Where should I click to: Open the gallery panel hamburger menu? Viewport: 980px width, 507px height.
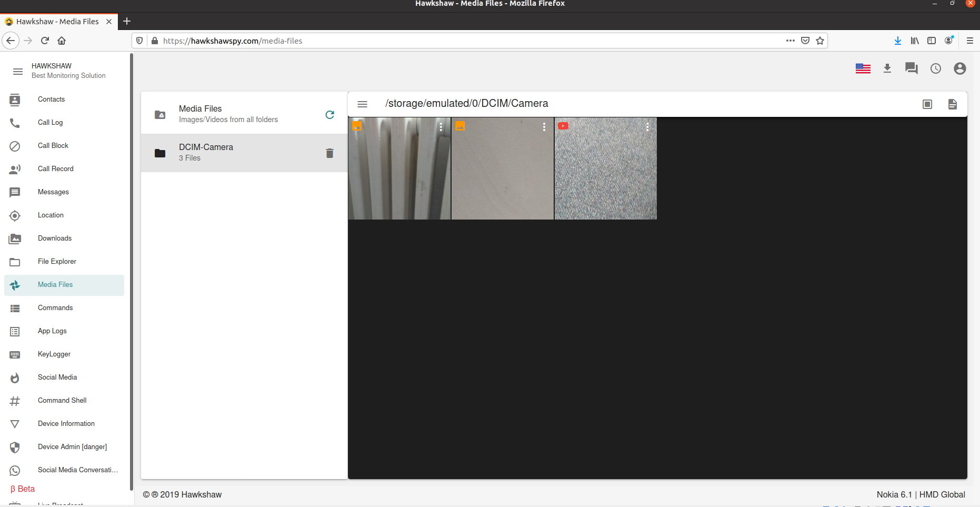pos(362,104)
